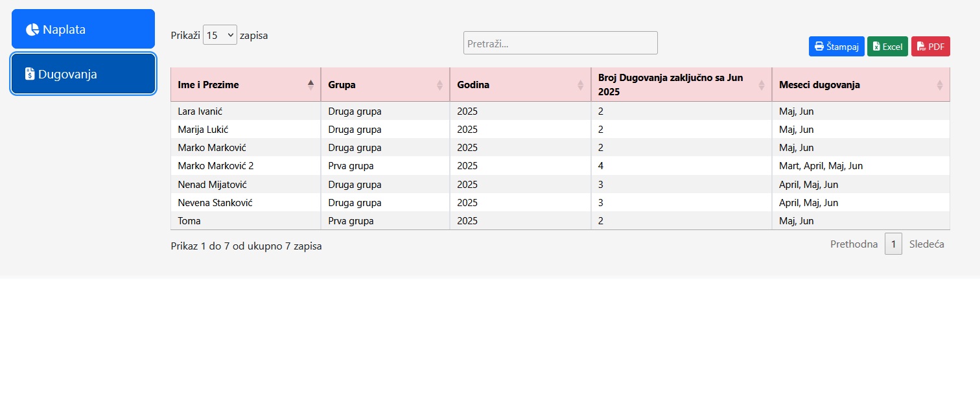Go to the Prethodna page
The height and width of the screenshot is (420, 980).
tap(854, 244)
